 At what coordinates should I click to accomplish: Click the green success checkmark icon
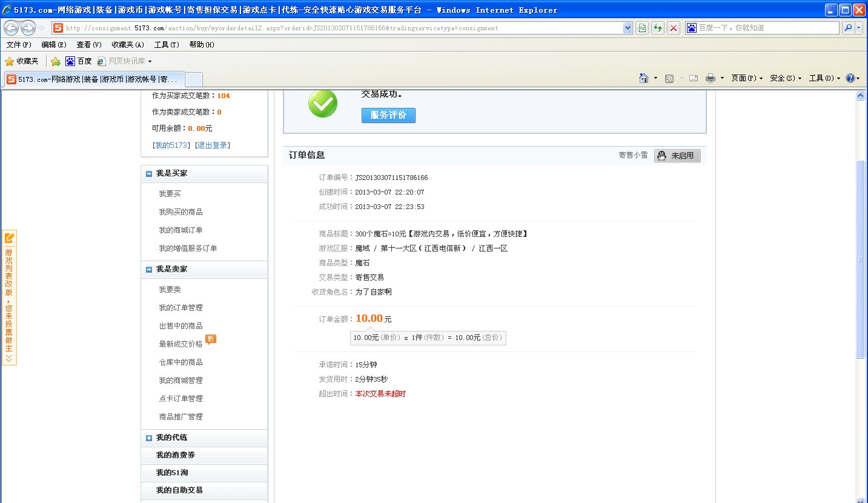click(323, 103)
